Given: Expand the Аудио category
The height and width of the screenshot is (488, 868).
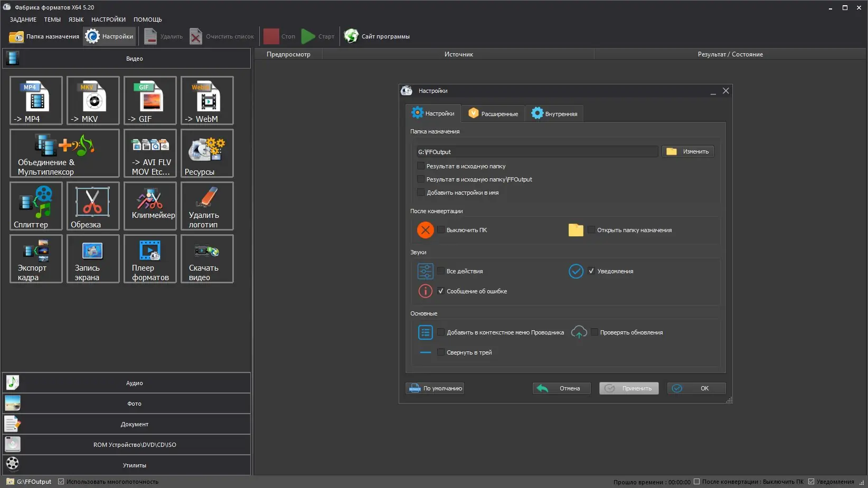Looking at the screenshot, I should coord(127,383).
